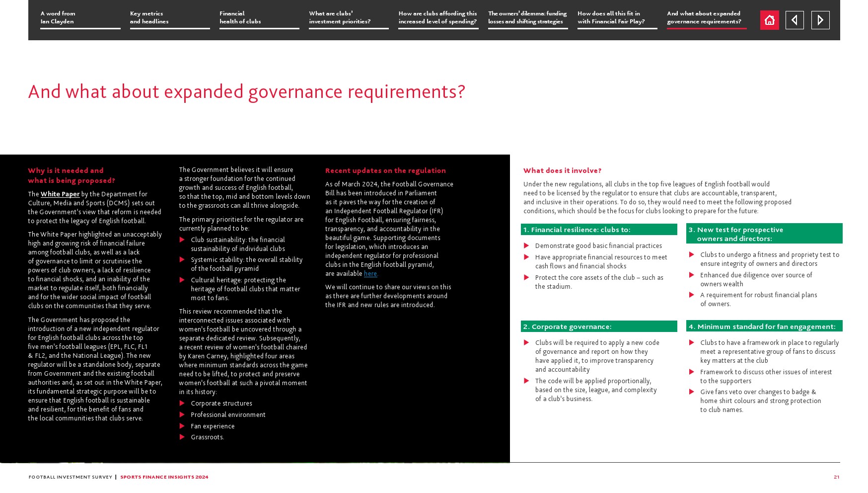Navigate to 'How are clubs affording' spending tab
The height and width of the screenshot is (493, 868).
click(438, 18)
